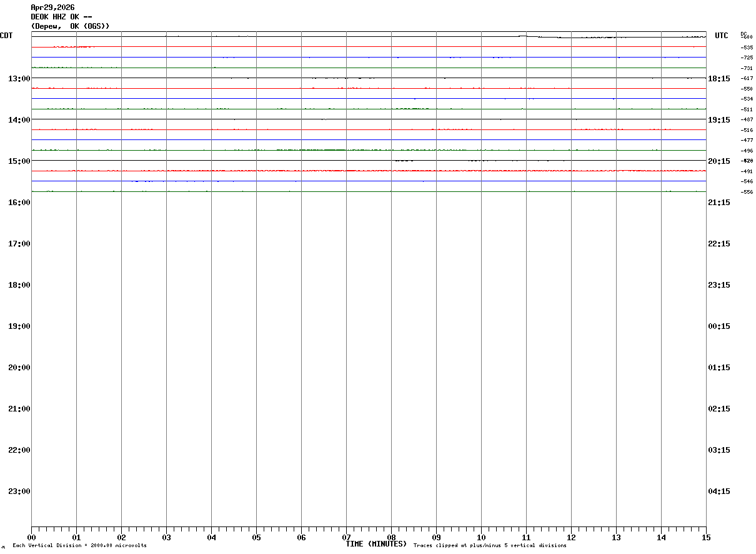Select the -516 DC offset value
Image resolution: width=756 pixels, height=554 pixels.
[x=747, y=130]
